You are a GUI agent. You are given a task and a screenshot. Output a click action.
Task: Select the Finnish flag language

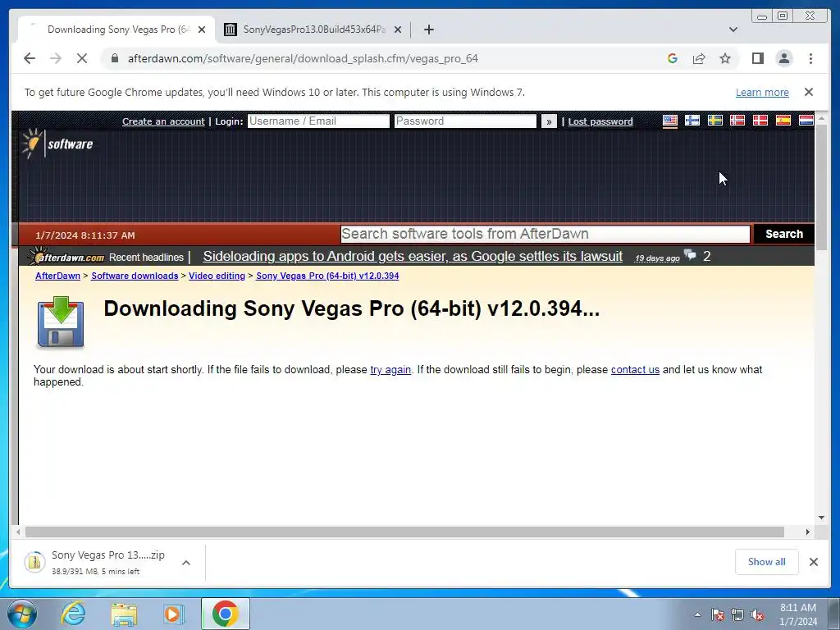click(x=692, y=121)
